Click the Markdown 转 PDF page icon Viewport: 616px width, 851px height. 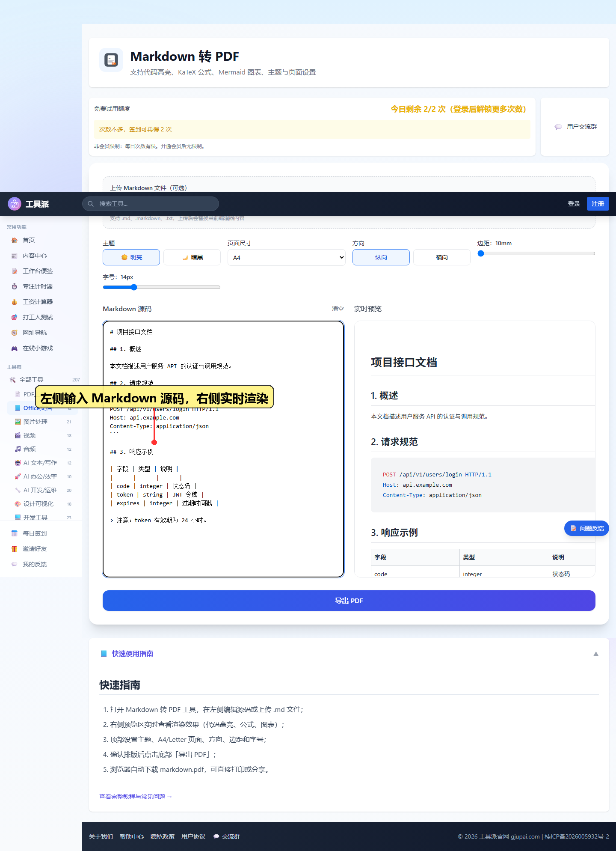pos(111,60)
